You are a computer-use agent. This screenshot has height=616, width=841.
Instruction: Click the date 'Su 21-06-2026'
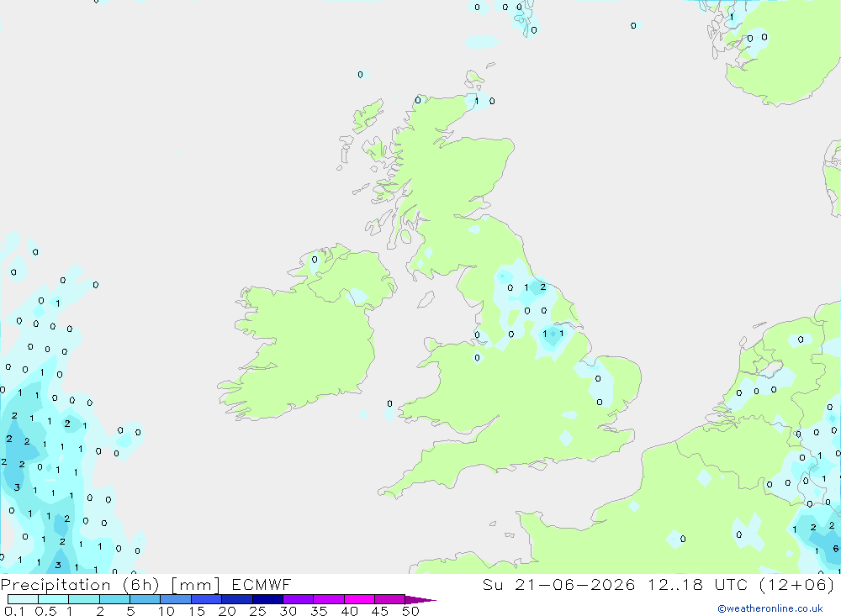pos(559,584)
